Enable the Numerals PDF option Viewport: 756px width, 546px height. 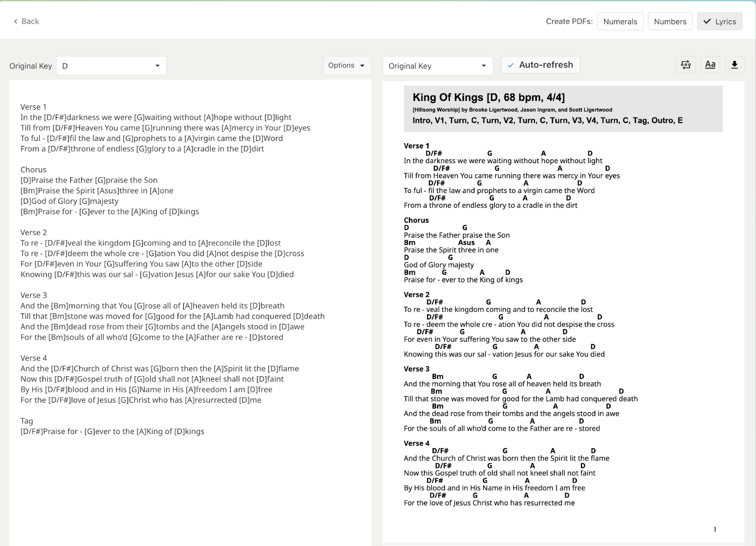(x=620, y=21)
